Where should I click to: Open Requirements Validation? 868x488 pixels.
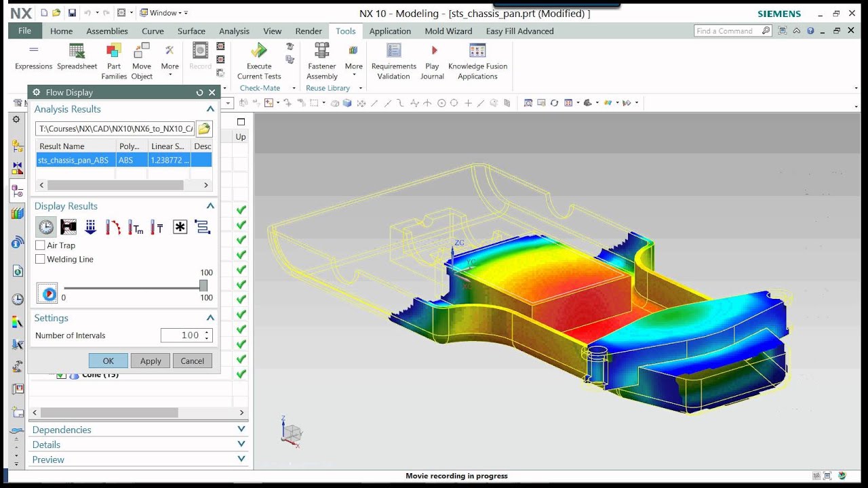click(394, 61)
